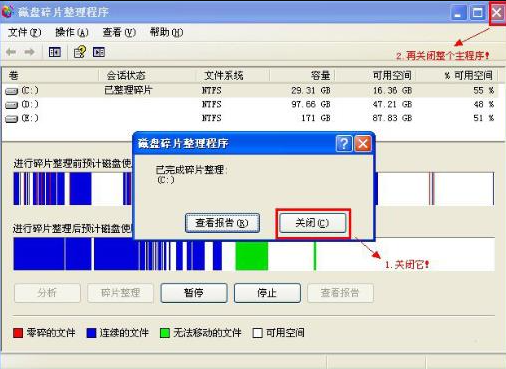The height and width of the screenshot is (369, 506).
Task: Click the forward arrow toolbar icon
Action: point(29,52)
